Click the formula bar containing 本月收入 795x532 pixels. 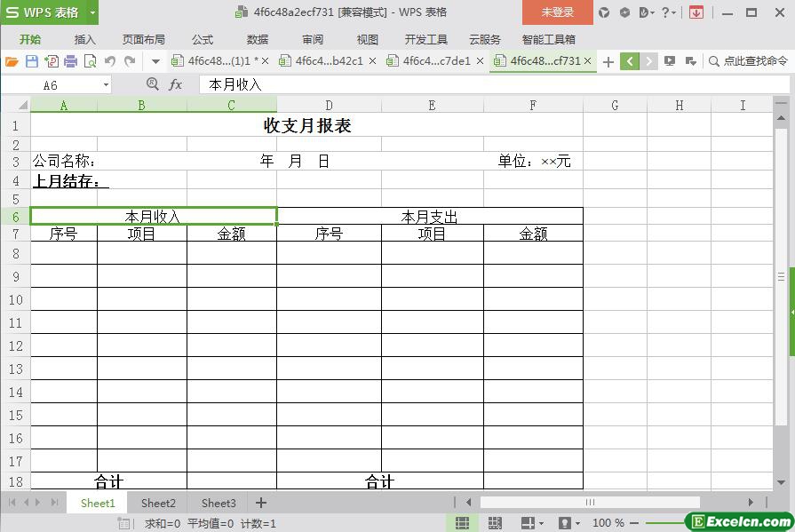495,84
